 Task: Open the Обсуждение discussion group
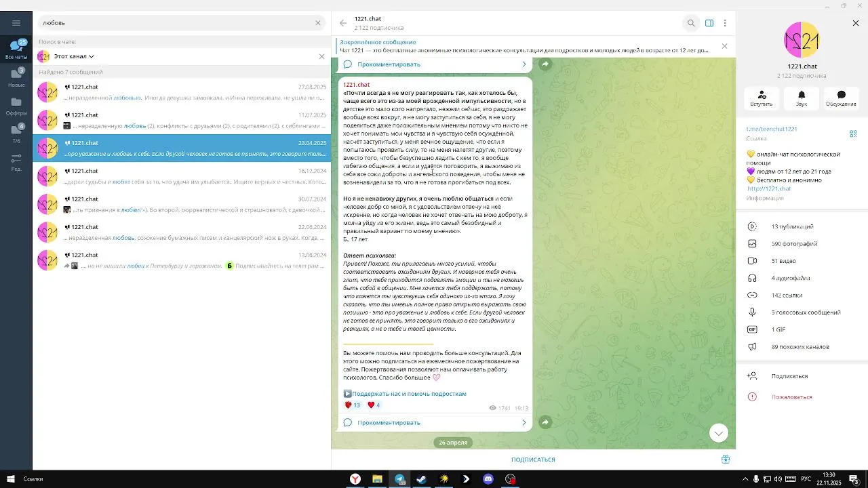(841, 98)
